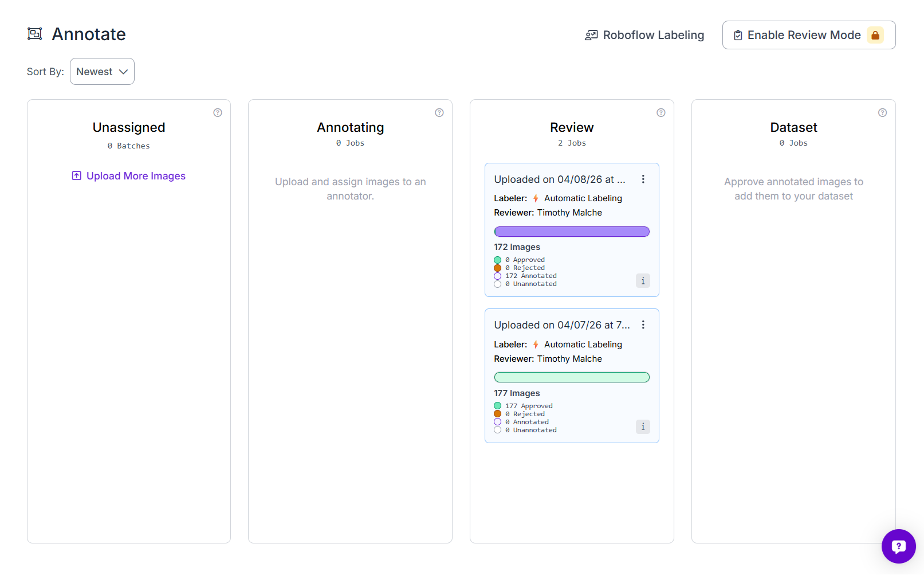This screenshot has height=575, width=924.
Task: Open help for the Dataset column
Action: 883,112
